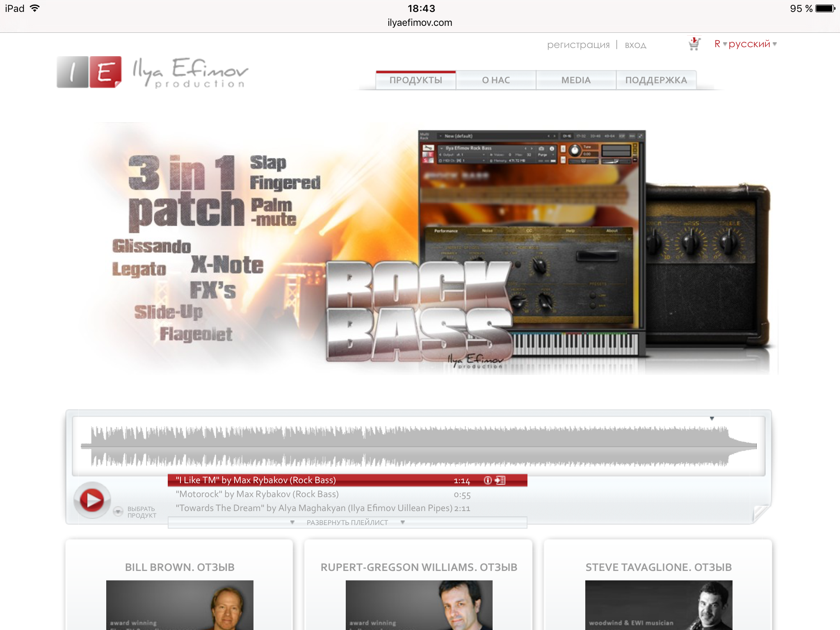Seek in the audio waveform
Image resolution: width=840 pixels, height=630 pixels.
[x=418, y=446]
